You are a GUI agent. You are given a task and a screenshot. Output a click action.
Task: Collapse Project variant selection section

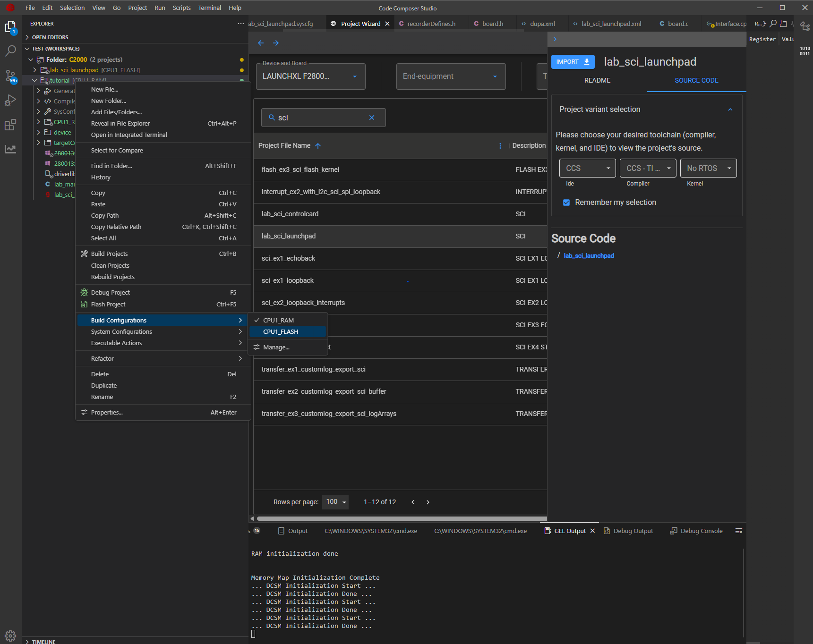pos(730,110)
